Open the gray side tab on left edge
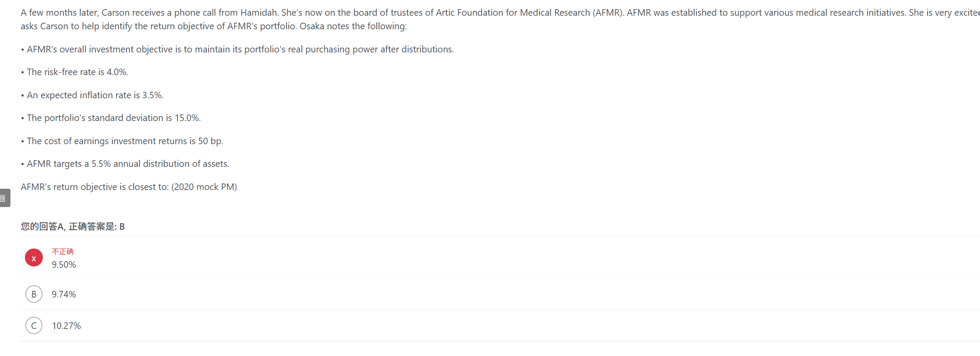 pos(5,198)
